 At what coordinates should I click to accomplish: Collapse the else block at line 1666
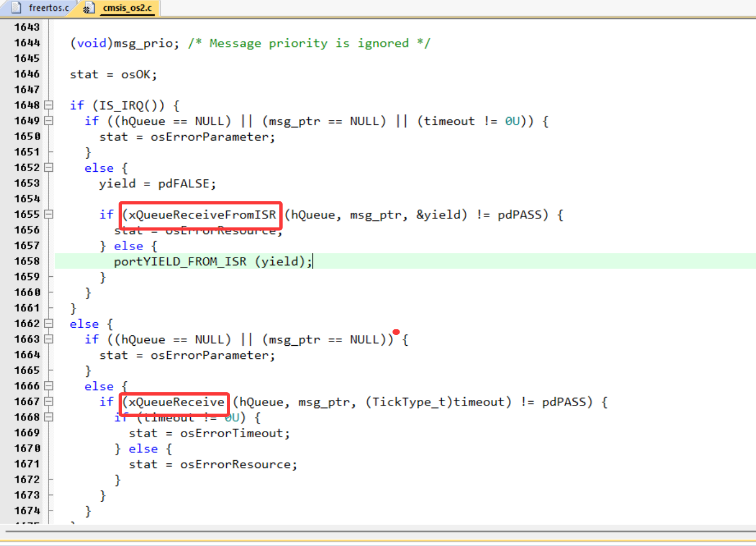click(x=49, y=386)
